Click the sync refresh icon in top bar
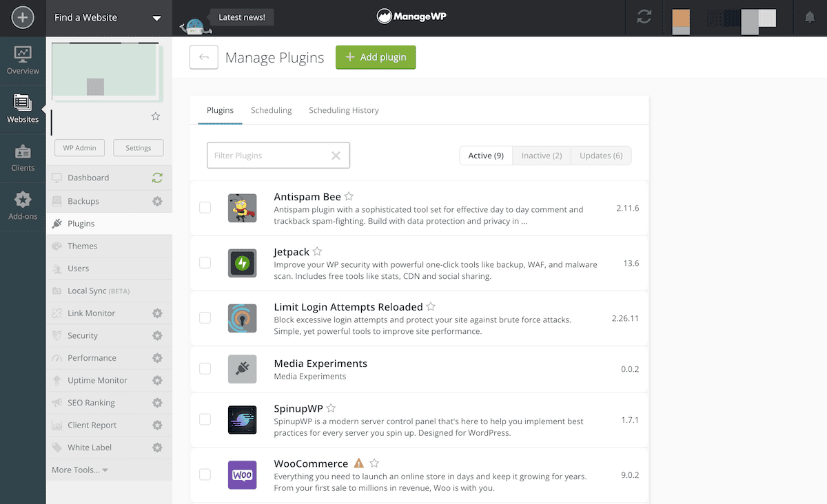This screenshot has width=827, height=504. coord(644,17)
